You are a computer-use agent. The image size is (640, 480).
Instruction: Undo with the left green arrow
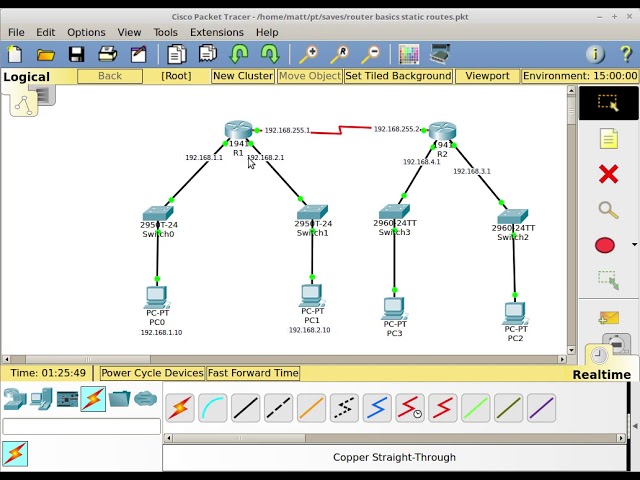[239, 54]
